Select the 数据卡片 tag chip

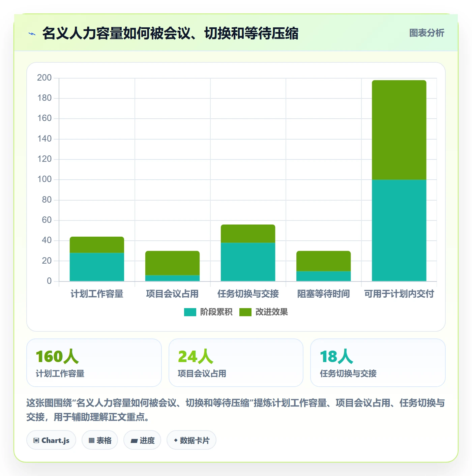coord(191,440)
